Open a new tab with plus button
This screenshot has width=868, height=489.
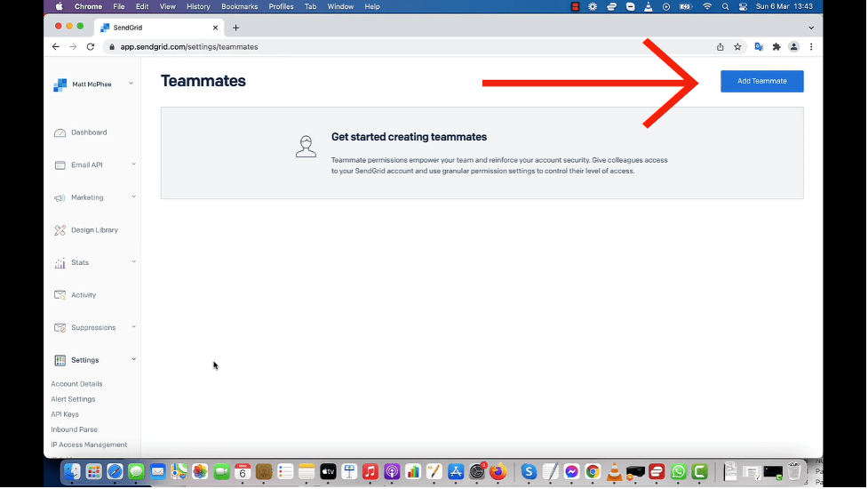(236, 28)
